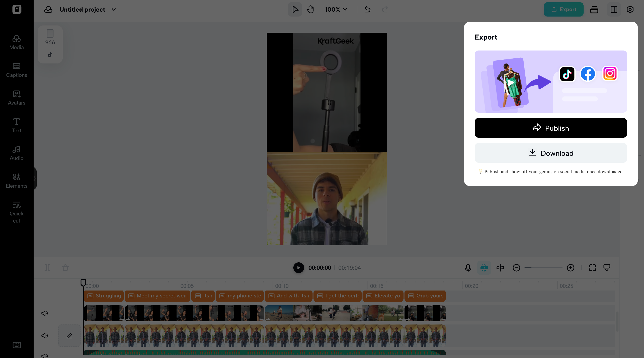Play the video preview
The width and height of the screenshot is (644, 358).
point(299,268)
